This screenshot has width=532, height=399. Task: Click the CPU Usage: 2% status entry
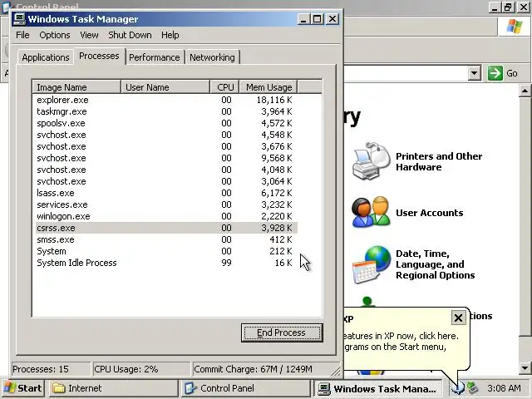click(x=141, y=369)
